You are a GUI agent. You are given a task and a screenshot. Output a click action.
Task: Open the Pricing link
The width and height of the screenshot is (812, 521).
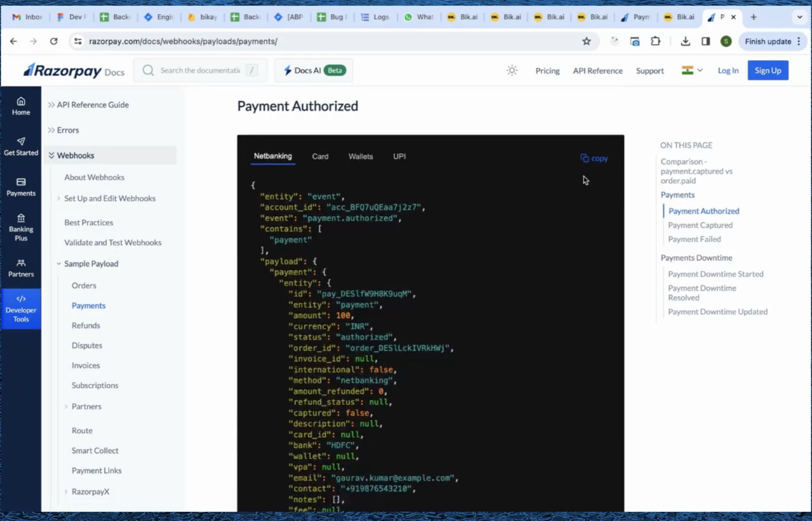coord(547,71)
